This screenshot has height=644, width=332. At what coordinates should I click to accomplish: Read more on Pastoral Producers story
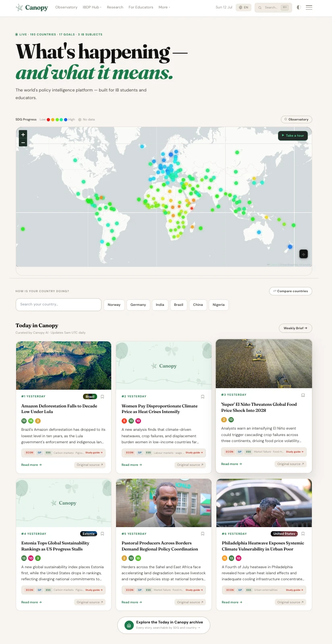coord(132,602)
